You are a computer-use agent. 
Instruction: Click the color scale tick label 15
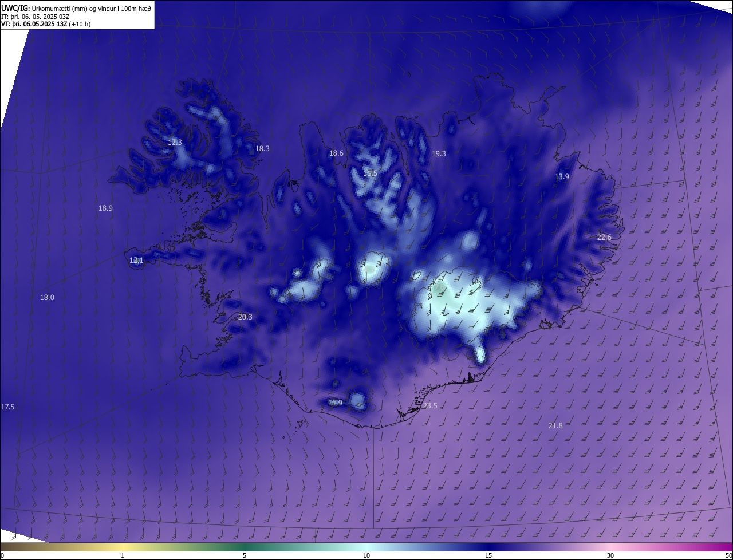coord(488,555)
